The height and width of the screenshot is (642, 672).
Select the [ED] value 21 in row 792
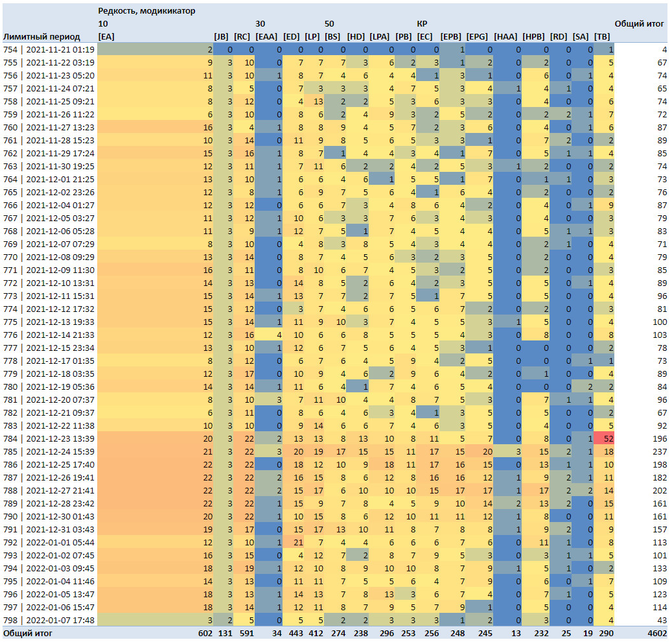click(x=293, y=543)
